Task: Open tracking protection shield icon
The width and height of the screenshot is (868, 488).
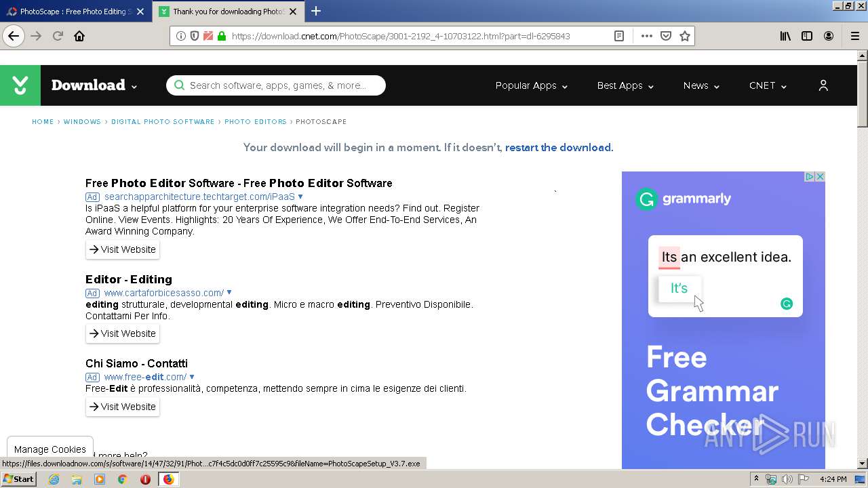Action: tap(195, 36)
